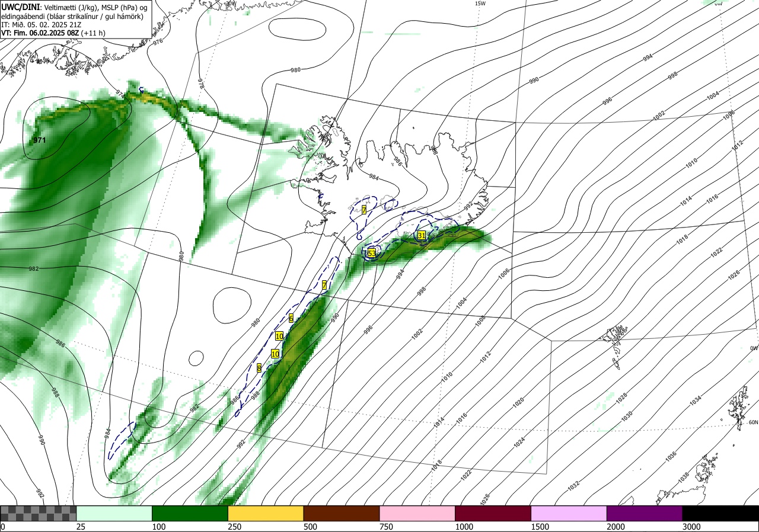
Task: Select the legend value 3000
Action: coord(691,527)
